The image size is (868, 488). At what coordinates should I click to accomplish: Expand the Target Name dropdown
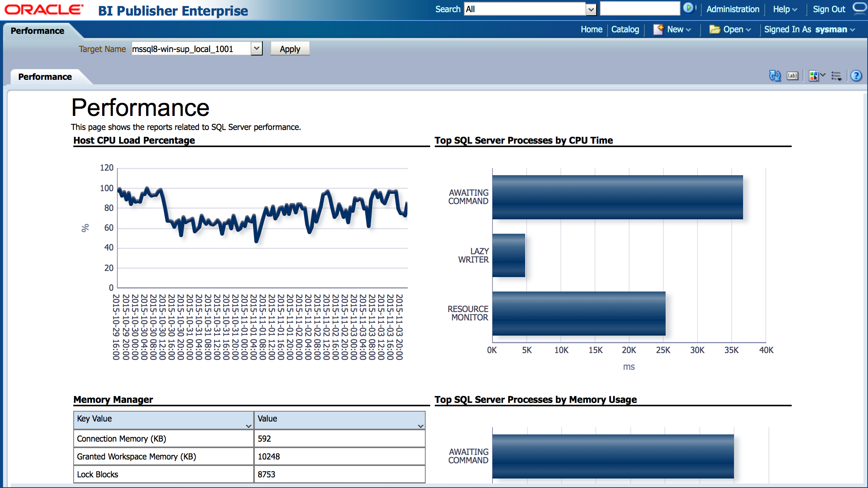256,49
